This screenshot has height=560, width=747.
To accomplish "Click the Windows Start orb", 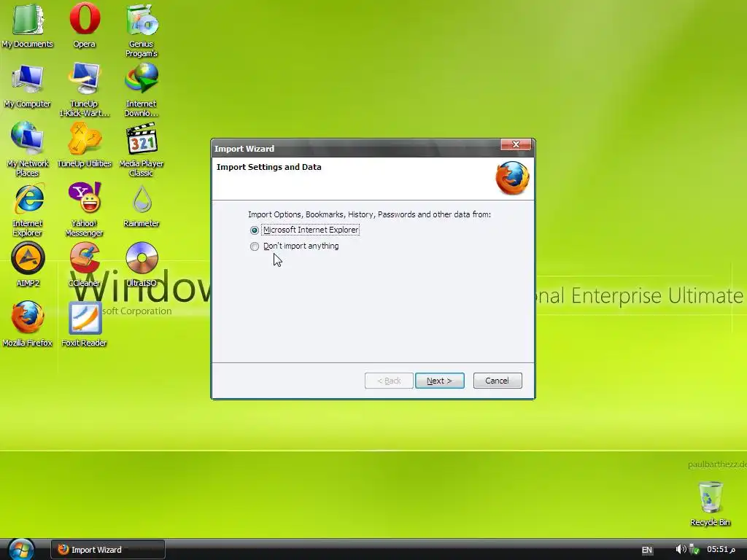I will [x=21, y=549].
